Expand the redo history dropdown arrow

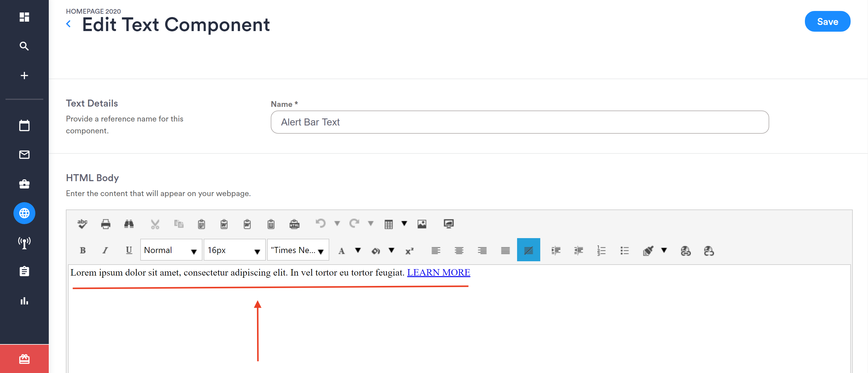(371, 223)
